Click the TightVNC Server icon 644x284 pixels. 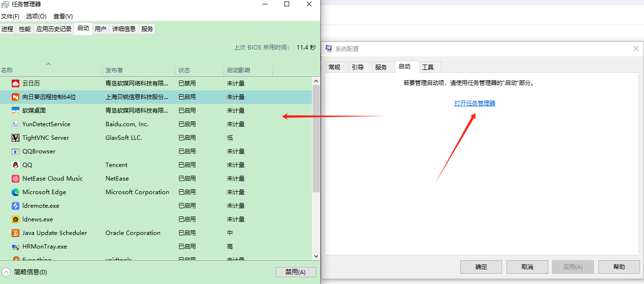coord(16,138)
